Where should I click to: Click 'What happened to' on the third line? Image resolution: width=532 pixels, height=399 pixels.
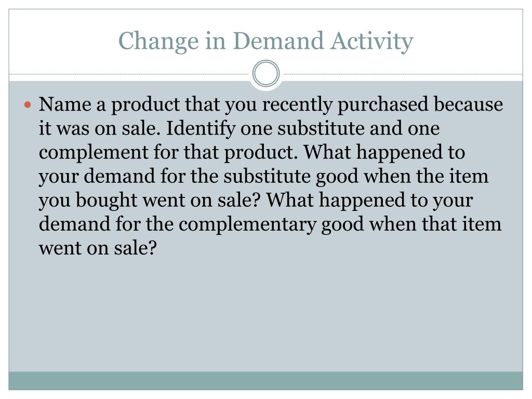pyautogui.click(x=384, y=153)
